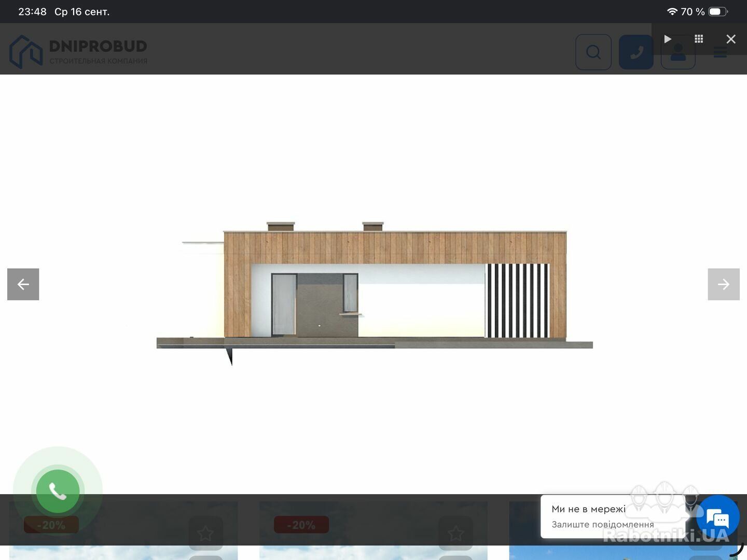
Task: Open the site search icon
Action: tap(593, 52)
